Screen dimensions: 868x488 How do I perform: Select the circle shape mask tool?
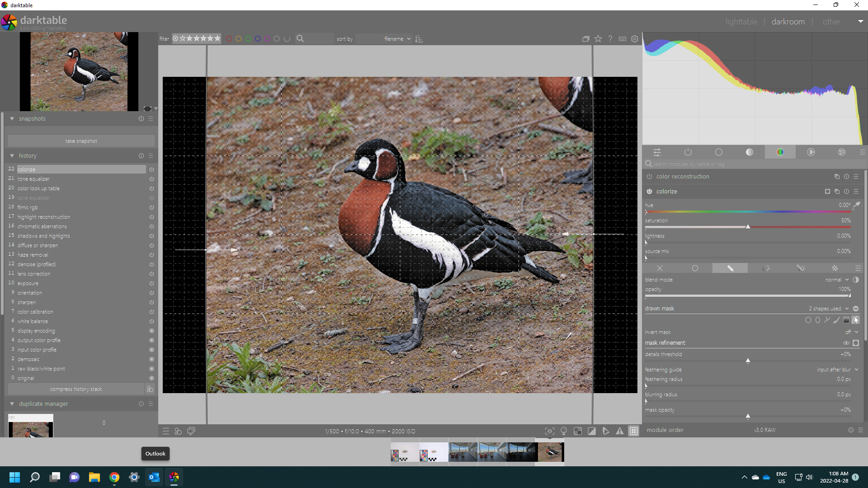pos(808,320)
